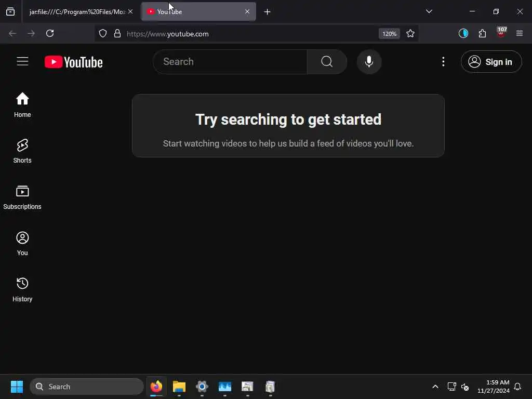Show hidden system tray icons
Image resolution: width=532 pixels, height=399 pixels.
tap(435, 387)
